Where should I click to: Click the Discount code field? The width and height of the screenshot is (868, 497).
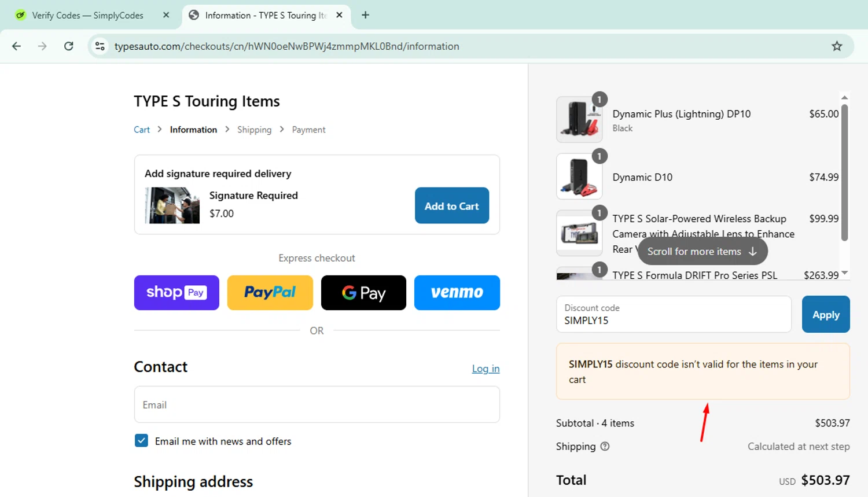click(674, 314)
